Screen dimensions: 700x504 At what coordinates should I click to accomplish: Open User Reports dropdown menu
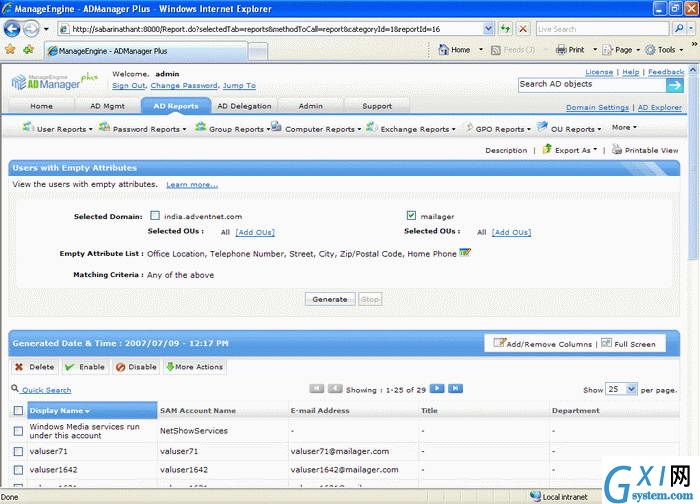coord(58,129)
